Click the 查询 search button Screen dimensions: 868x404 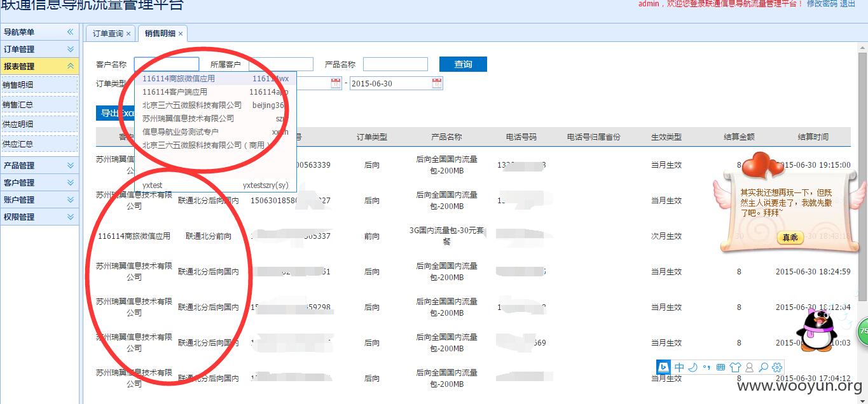click(463, 64)
